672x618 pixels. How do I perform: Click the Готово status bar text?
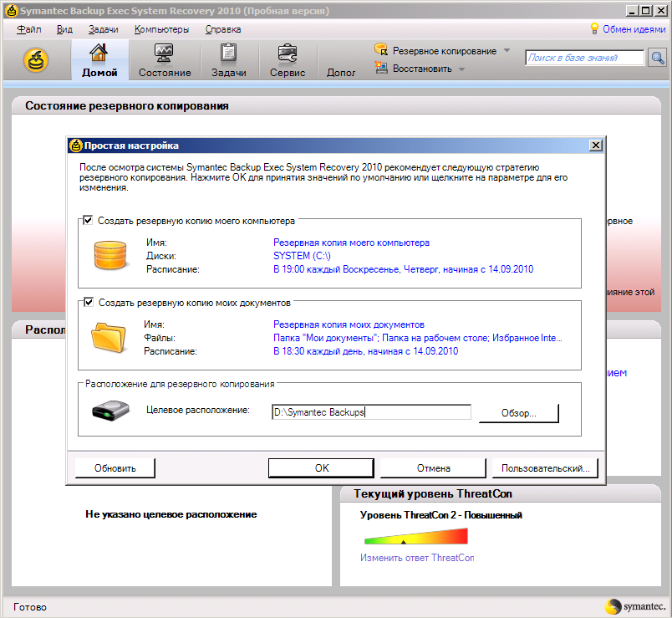(30, 607)
